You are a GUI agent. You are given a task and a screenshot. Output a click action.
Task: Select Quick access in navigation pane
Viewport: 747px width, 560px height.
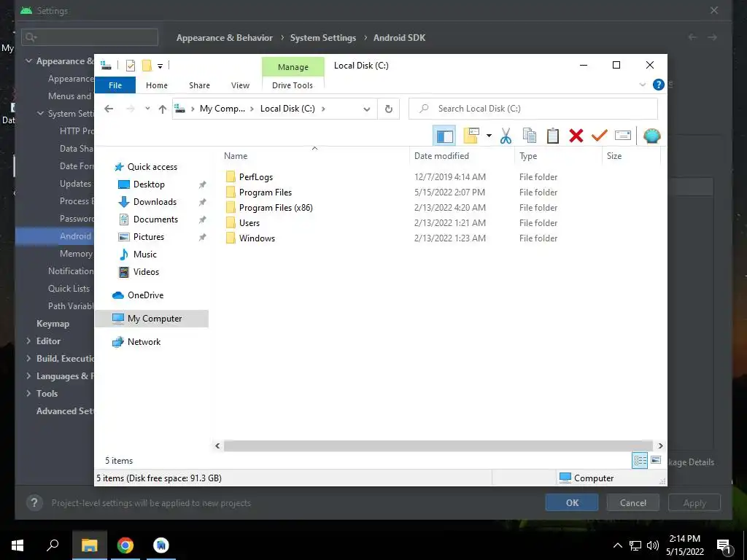pos(152,167)
